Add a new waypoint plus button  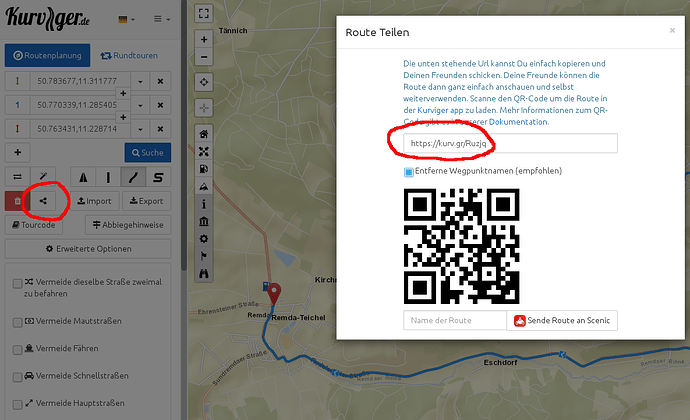click(x=17, y=152)
